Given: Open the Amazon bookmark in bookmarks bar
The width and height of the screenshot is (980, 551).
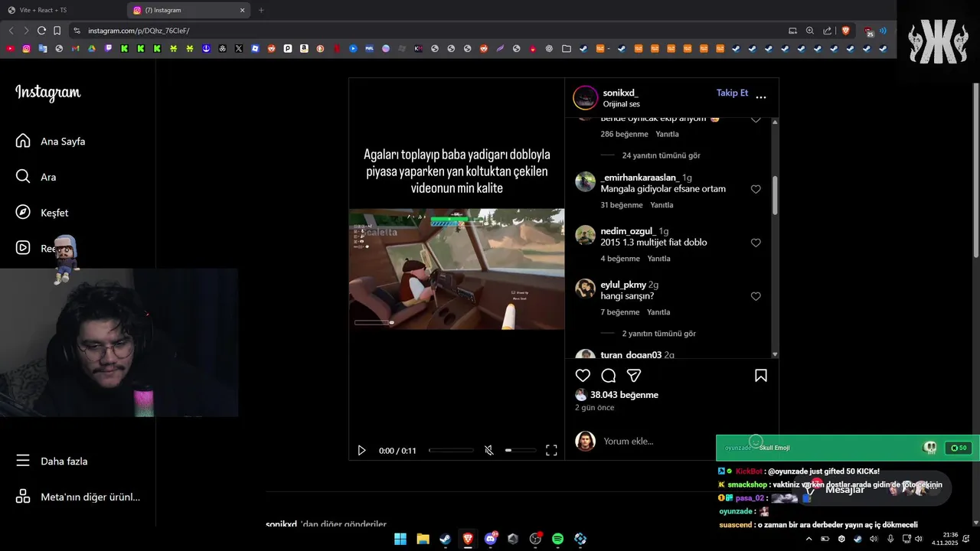Looking at the screenshot, I should [304, 48].
